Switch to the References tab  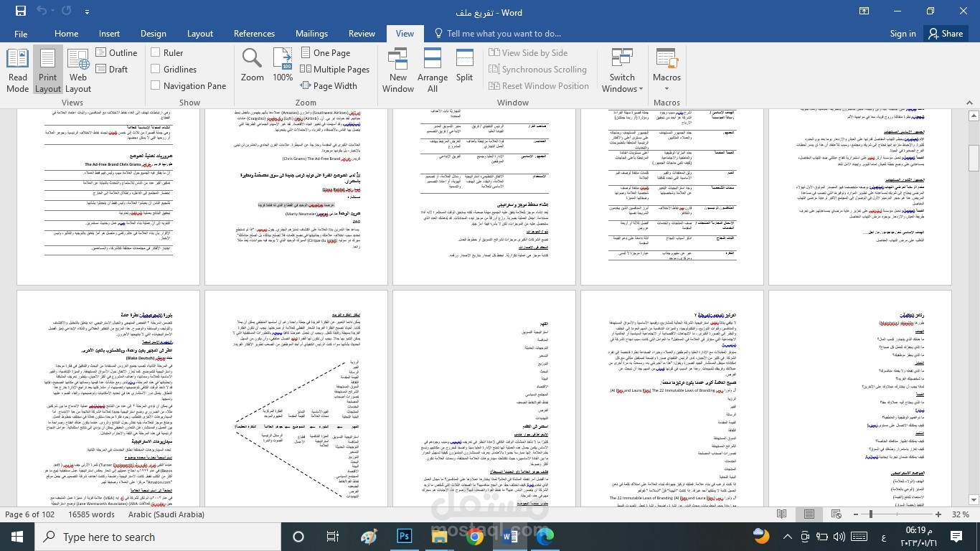(x=254, y=34)
